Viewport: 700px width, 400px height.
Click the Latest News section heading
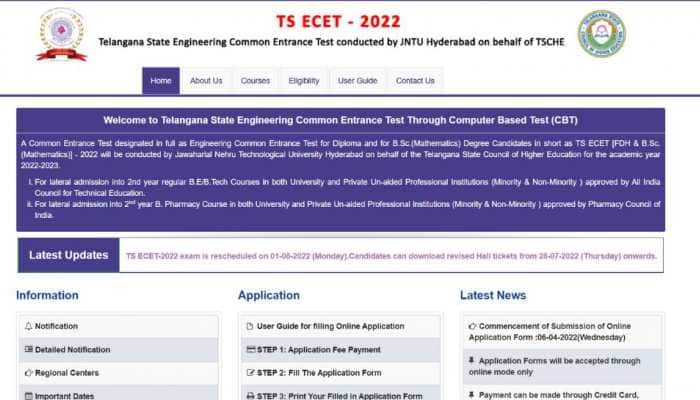(493, 295)
